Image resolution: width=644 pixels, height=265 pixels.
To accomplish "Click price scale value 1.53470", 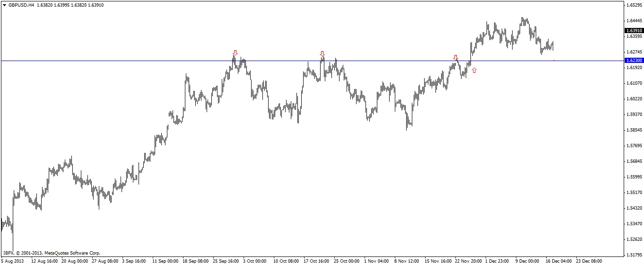I will (634, 223).
